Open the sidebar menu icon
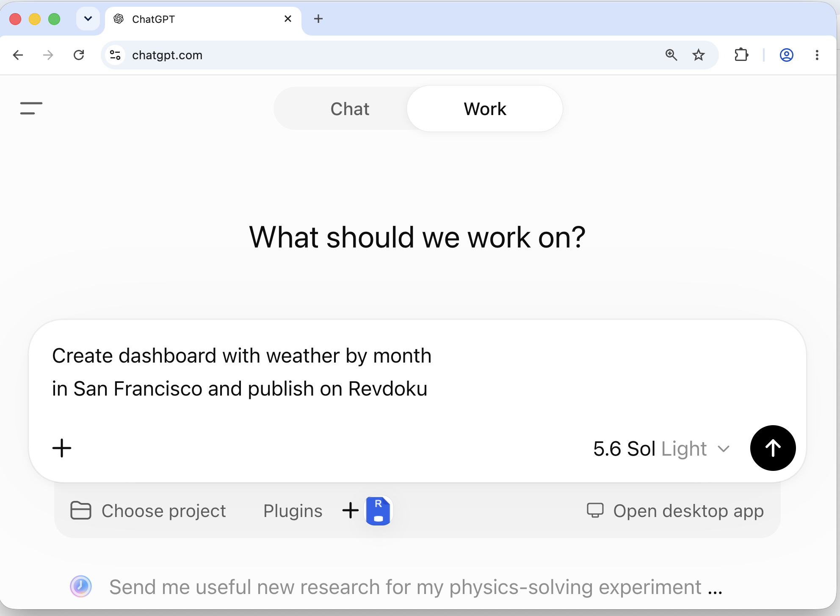 click(31, 108)
